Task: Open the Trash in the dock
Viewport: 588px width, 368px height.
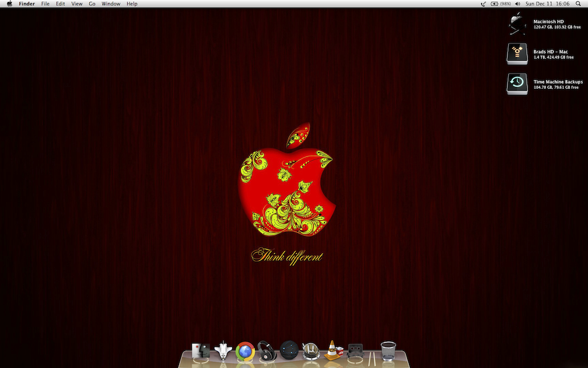Action: (388, 351)
